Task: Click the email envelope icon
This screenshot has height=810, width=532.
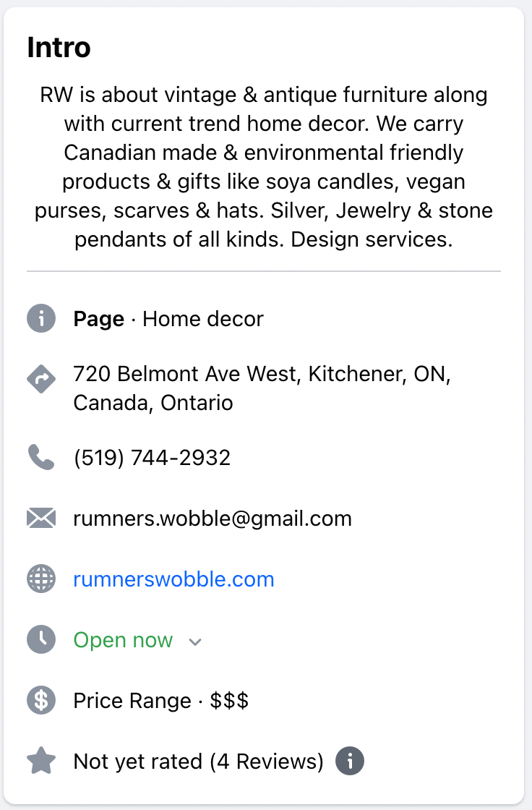Action: [x=41, y=519]
